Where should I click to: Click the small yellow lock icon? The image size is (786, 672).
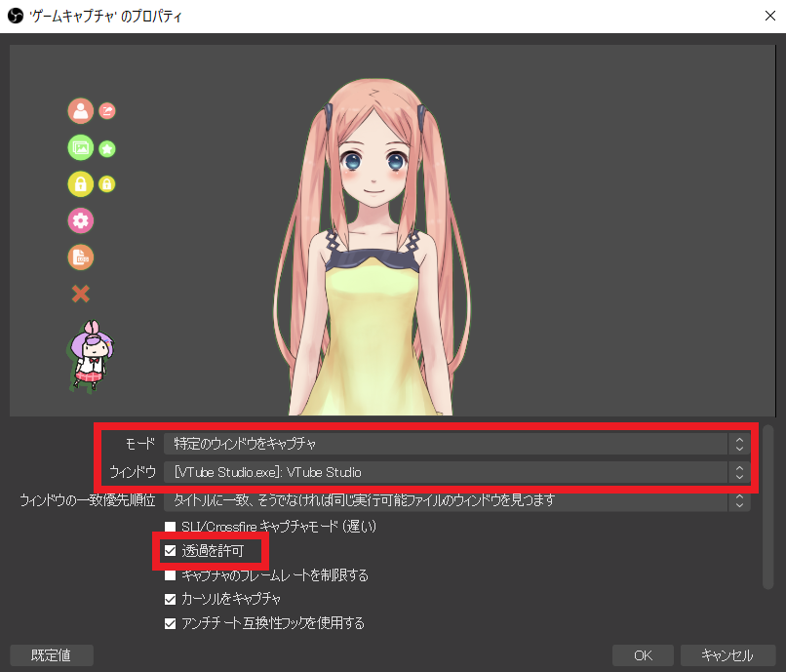106,184
